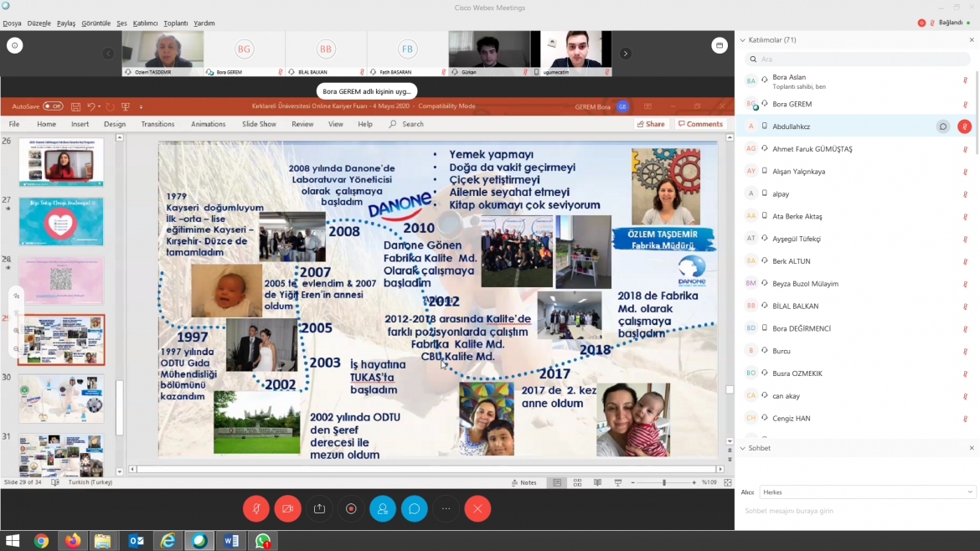Screen dimensions: 980x551
Task: Collapse the Katılımcılar panel header
Action: click(742, 40)
